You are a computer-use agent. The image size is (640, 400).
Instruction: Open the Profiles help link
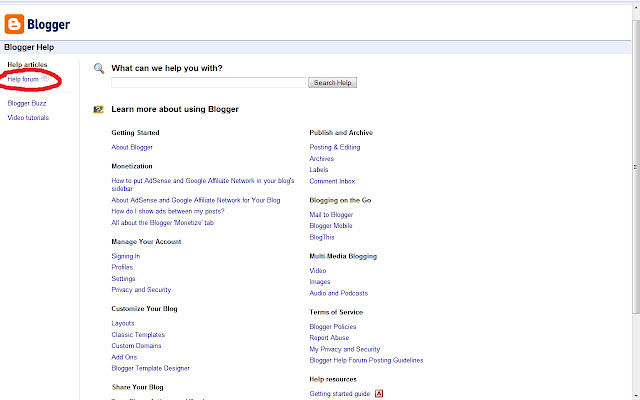tap(122, 267)
